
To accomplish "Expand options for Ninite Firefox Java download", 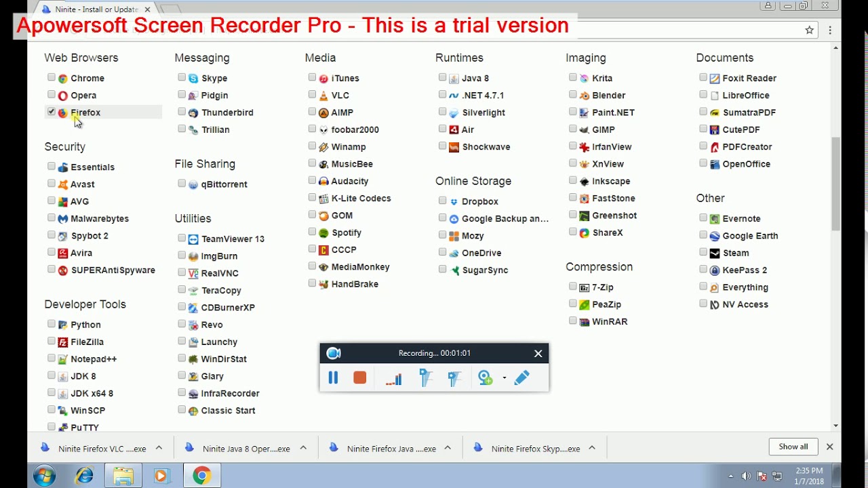I will pyautogui.click(x=448, y=448).
